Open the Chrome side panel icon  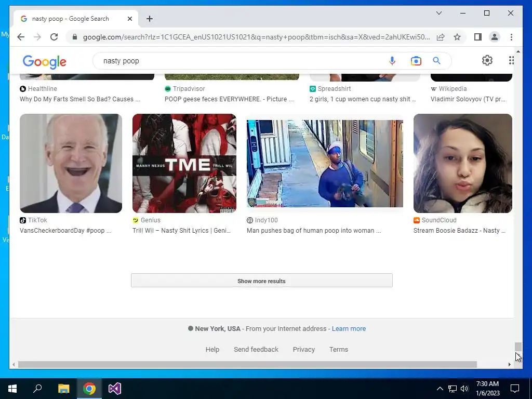[478, 37]
